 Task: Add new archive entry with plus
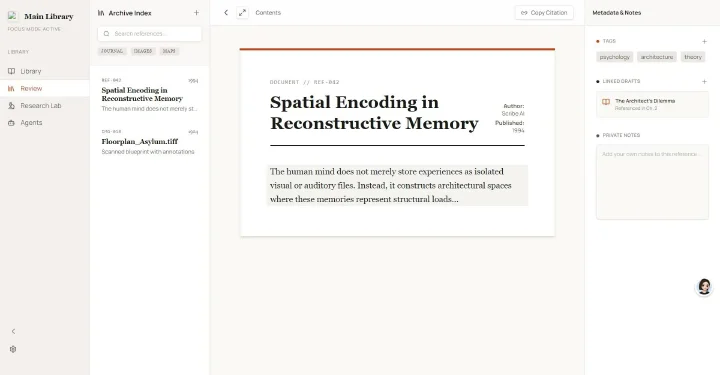[197, 13]
